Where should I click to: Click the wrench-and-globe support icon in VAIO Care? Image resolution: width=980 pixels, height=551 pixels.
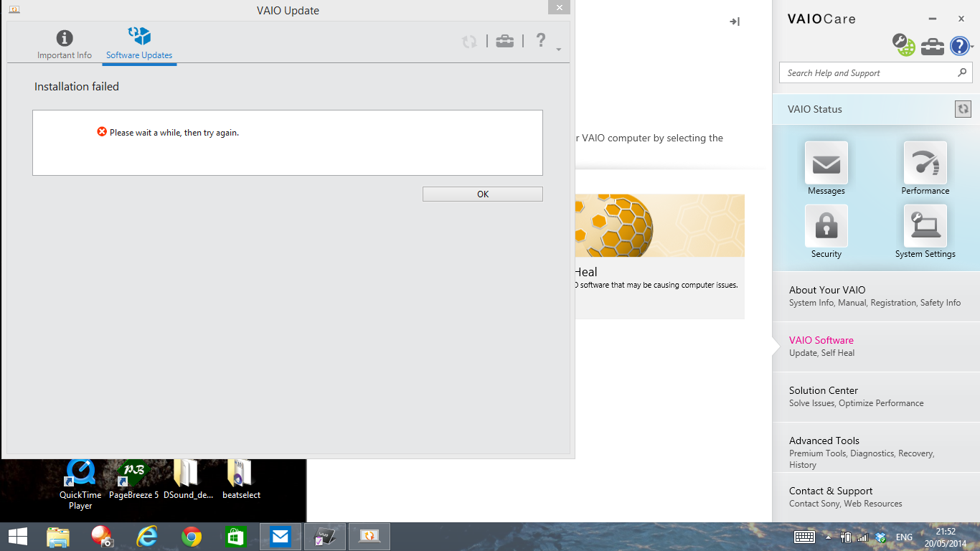click(x=903, y=44)
